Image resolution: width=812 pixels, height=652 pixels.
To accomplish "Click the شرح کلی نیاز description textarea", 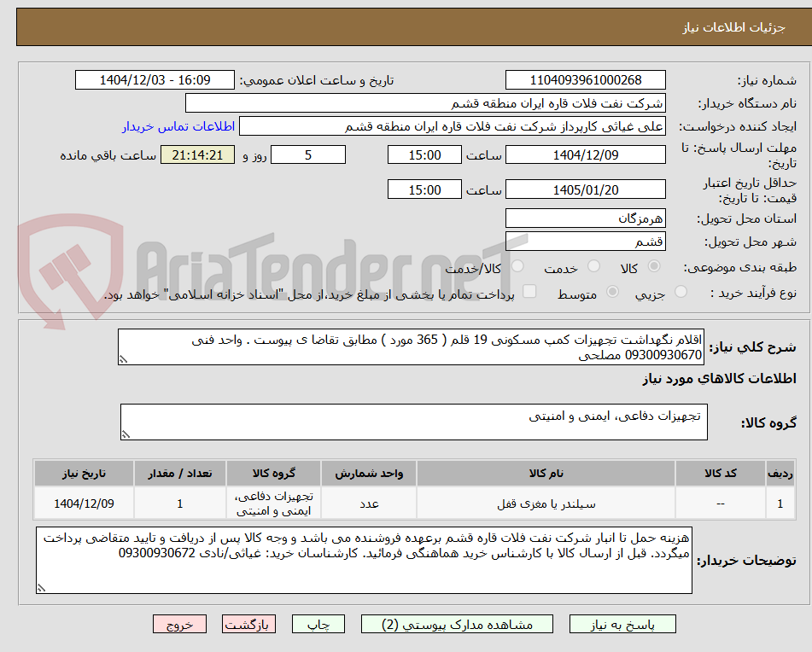I will coord(411,347).
